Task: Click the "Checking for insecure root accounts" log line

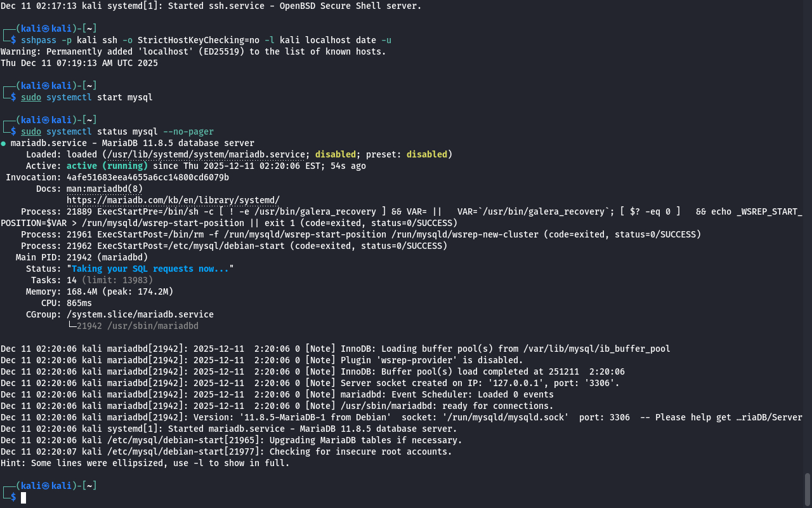Action: 360,451
